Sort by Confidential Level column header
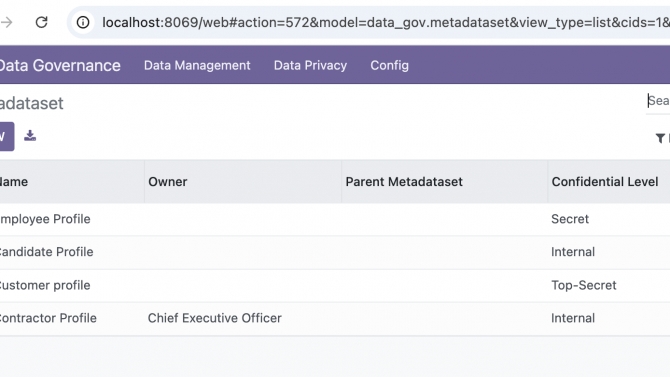This screenshot has height=377, width=670. [x=609, y=182]
